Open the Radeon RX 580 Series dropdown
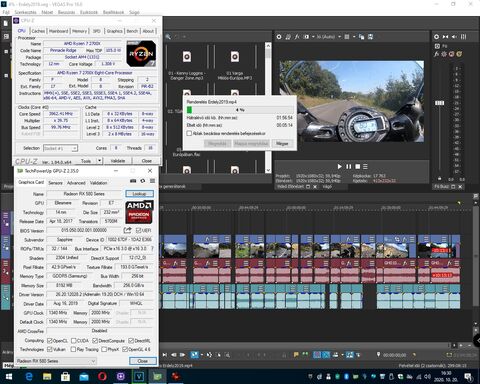The height and width of the screenshot is (384, 480). click(x=56, y=361)
